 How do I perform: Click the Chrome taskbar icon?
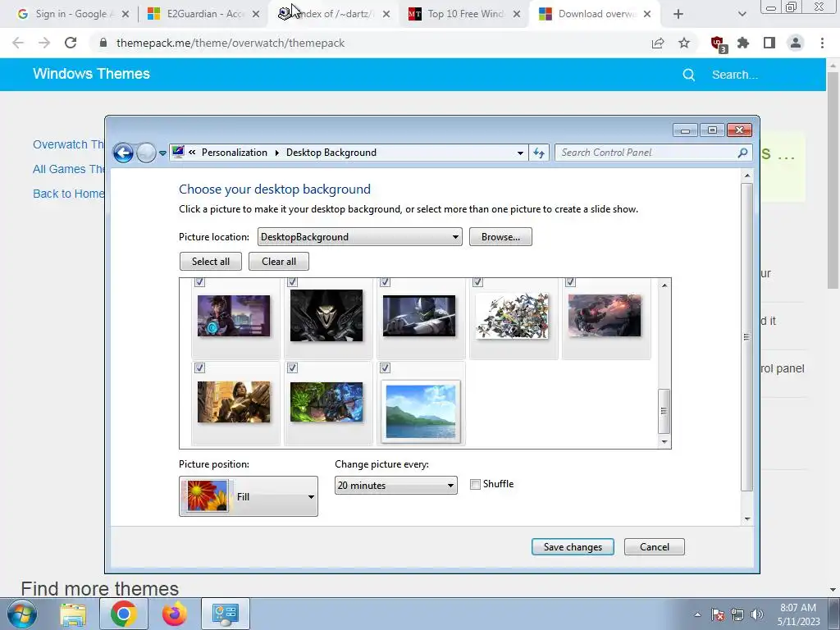tap(124, 614)
